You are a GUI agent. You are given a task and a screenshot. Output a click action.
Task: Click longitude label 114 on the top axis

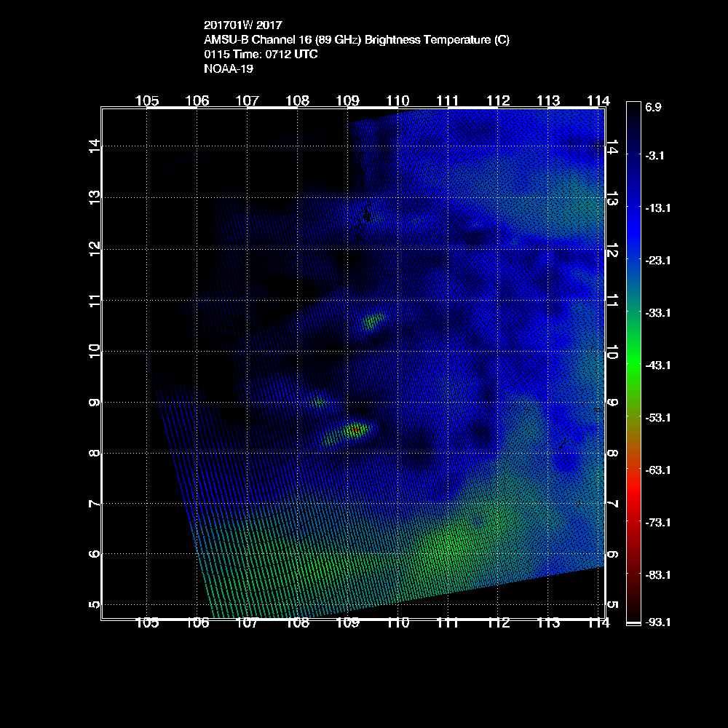(x=598, y=100)
